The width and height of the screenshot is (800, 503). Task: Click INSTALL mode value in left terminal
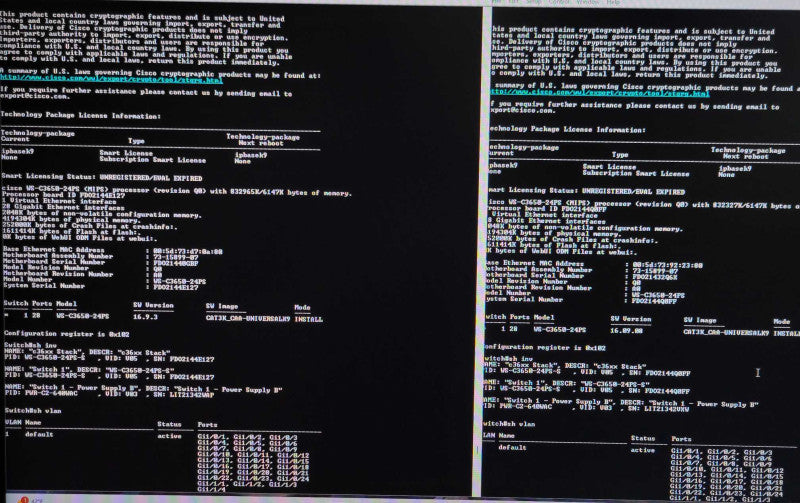(x=309, y=319)
